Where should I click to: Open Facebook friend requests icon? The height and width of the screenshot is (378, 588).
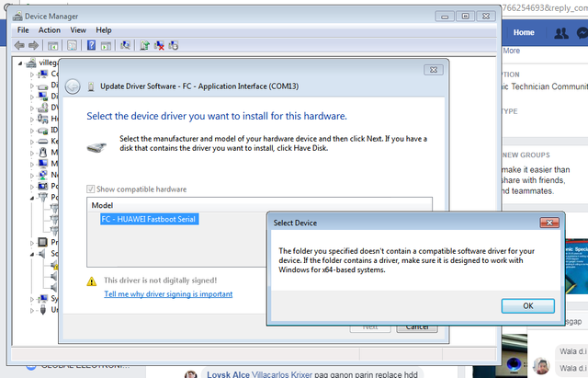561,33
